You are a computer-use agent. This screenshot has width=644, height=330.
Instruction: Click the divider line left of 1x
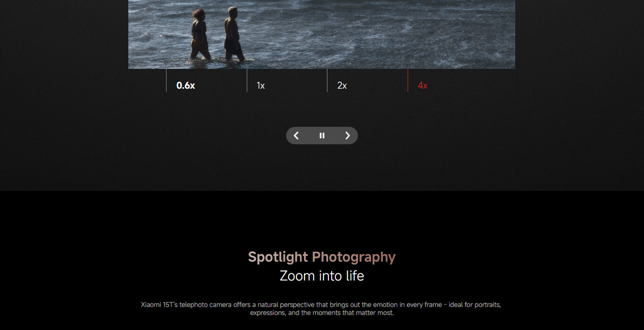247,80
